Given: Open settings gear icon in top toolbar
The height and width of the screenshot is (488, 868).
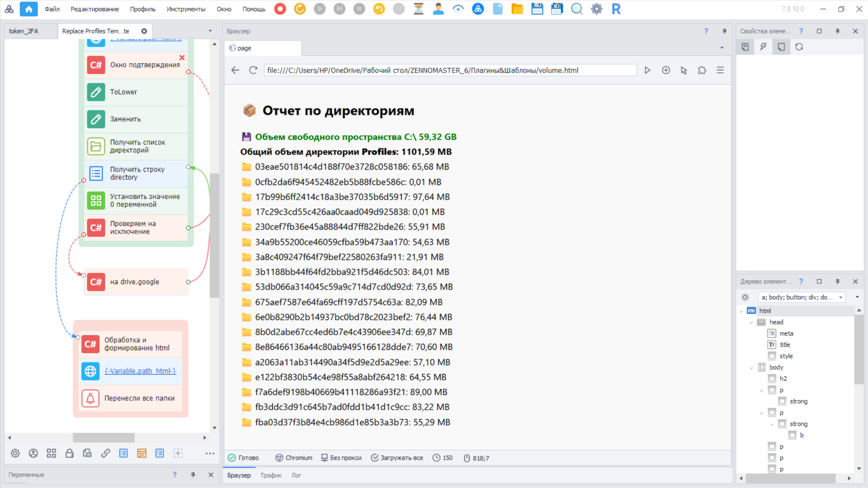Looking at the screenshot, I should [597, 9].
